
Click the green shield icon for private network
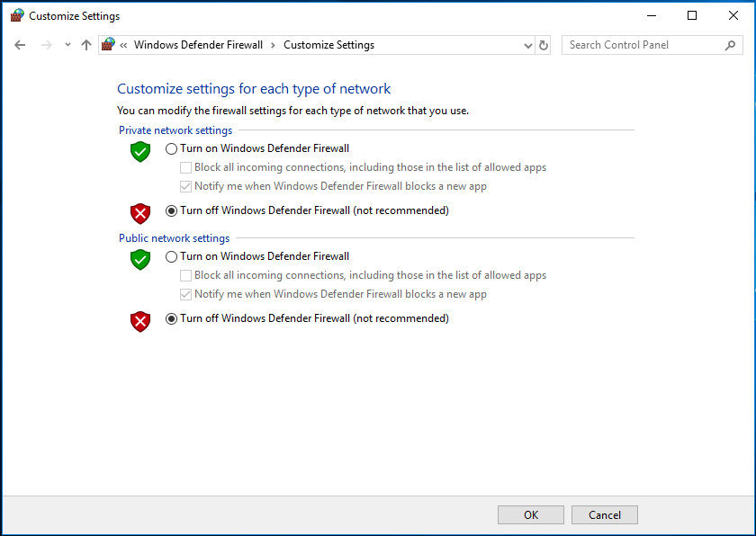point(140,151)
